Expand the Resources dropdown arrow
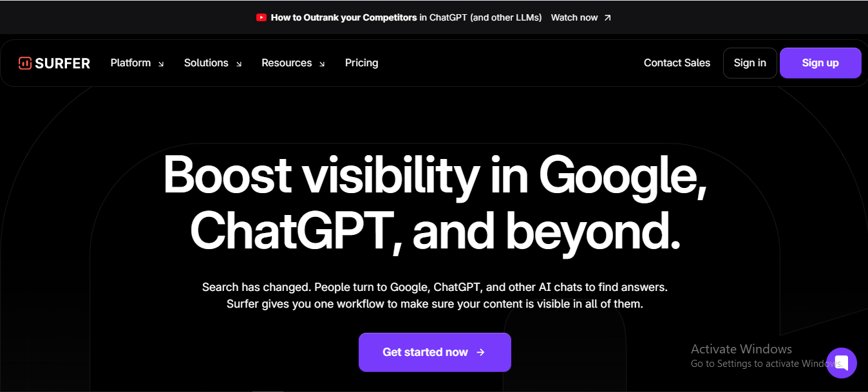The image size is (868, 392). [x=322, y=64]
